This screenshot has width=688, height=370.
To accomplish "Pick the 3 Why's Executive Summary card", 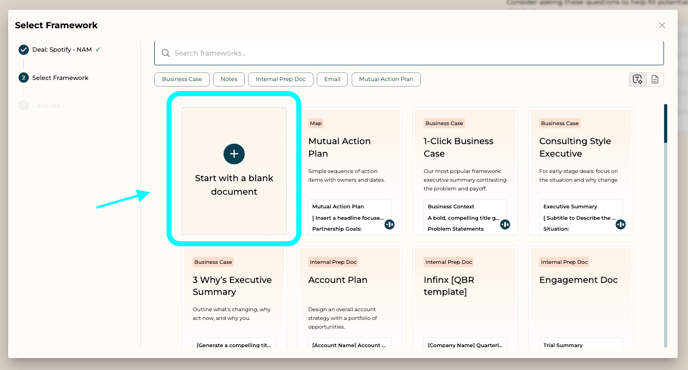I will point(234,297).
